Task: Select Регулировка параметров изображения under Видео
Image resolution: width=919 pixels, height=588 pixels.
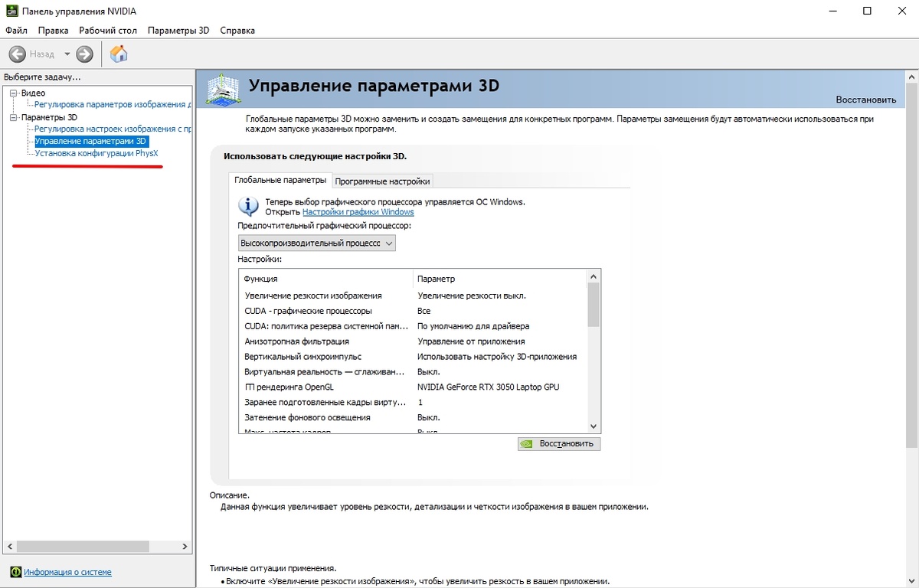Action: point(113,104)
